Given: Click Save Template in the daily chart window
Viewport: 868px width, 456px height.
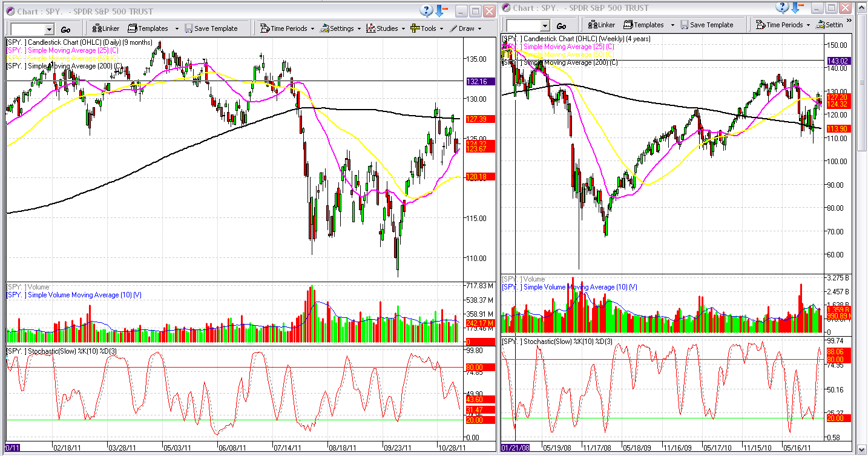Looking at the screenshot, I should coord(211,28).
